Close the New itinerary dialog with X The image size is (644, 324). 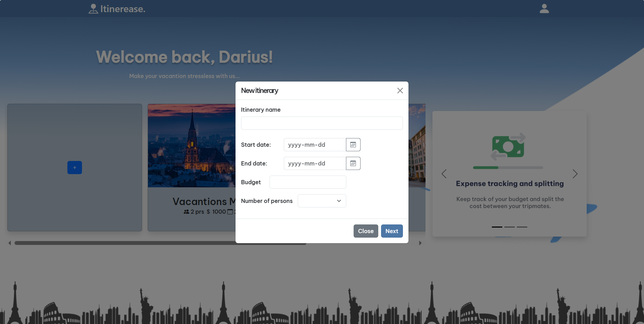tap(400, 91)
